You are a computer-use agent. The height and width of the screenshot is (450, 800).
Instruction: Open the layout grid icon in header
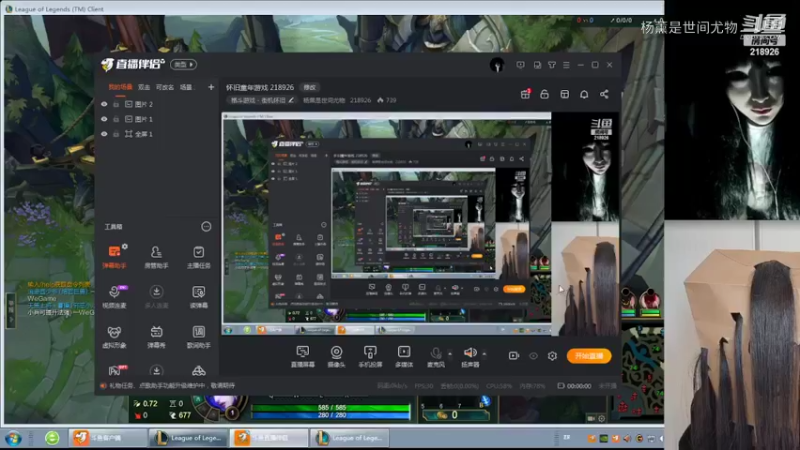564,94
